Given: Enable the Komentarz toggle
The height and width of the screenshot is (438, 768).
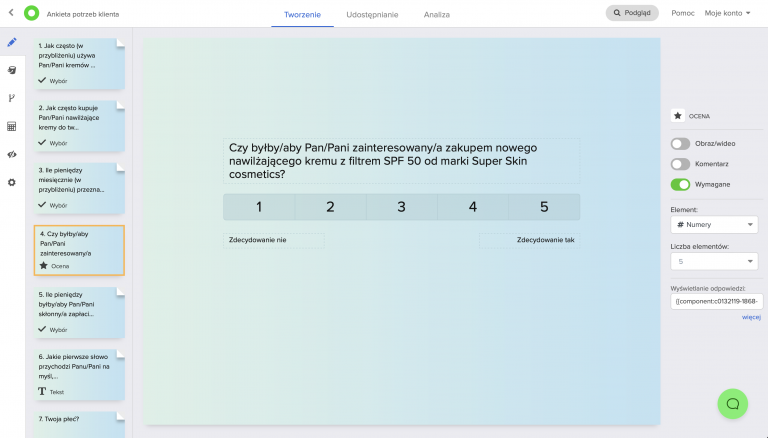Looking at the screenshot, I should click(681, 164).
